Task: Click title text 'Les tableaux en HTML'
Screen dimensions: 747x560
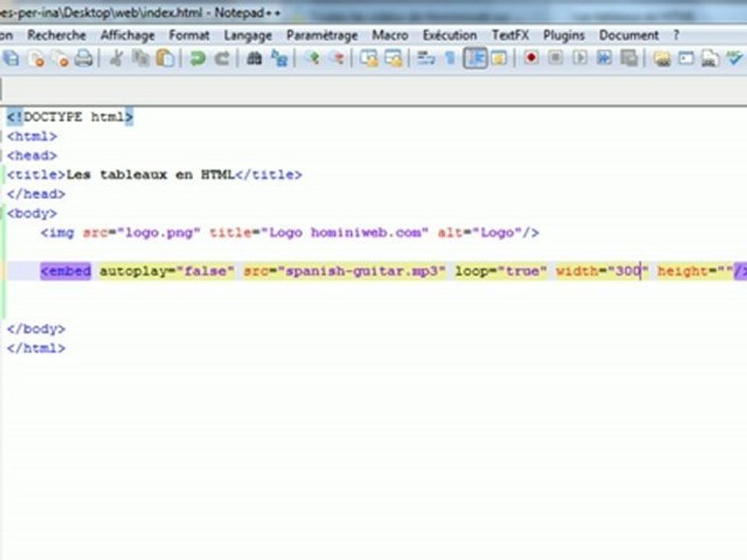Action: click(150, 175)
